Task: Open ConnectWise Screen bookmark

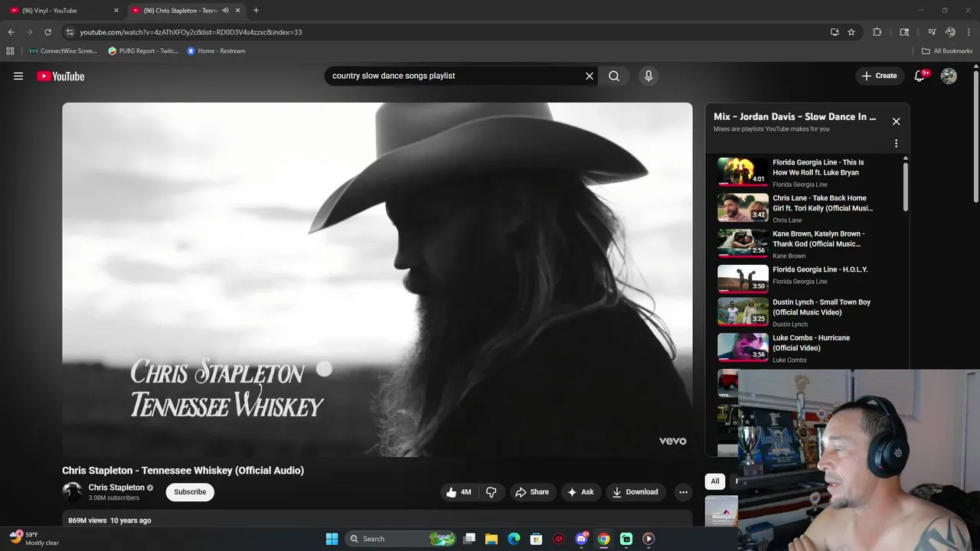Action: pos(64,51)
